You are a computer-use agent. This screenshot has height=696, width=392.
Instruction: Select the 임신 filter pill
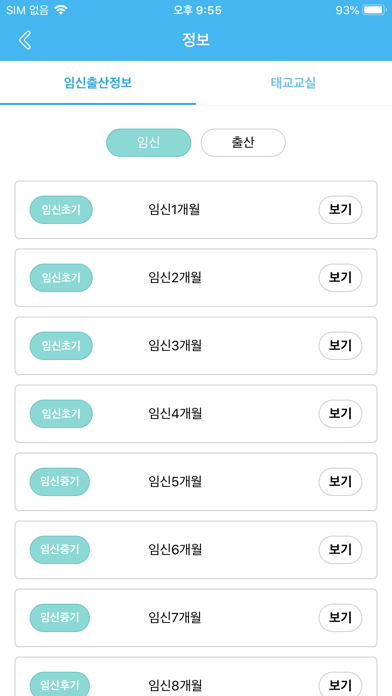pyautogui.click(x=149, y=143)
